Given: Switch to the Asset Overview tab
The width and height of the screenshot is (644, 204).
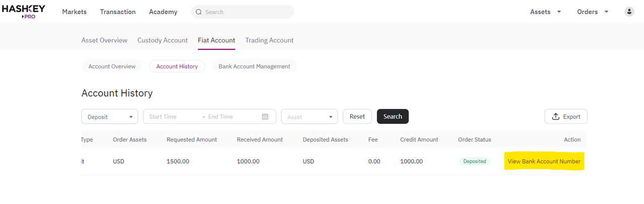Looking at the screenshot, I should click(x=104, y=40).
